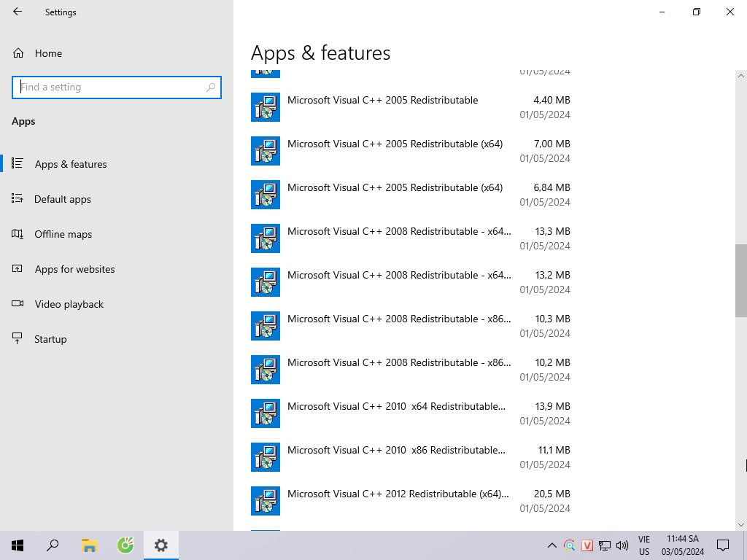Viewport: 747px width, 560px height.
Task: Show hidden system tray icons
Action: click(551, 545)
